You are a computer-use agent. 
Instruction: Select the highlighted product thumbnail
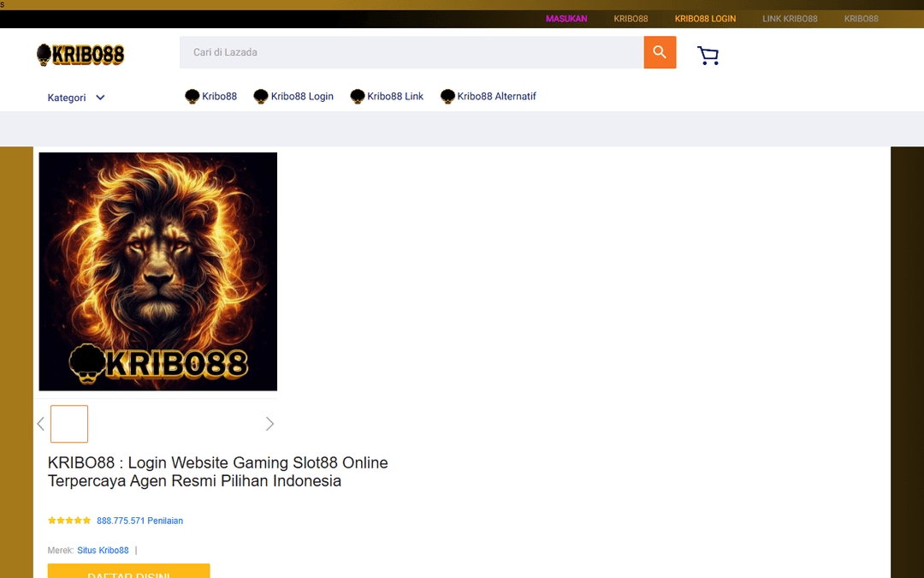pos(69,424)
